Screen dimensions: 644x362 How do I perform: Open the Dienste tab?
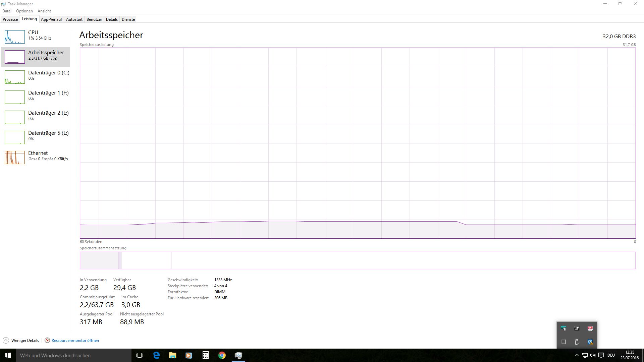point(128,19)
